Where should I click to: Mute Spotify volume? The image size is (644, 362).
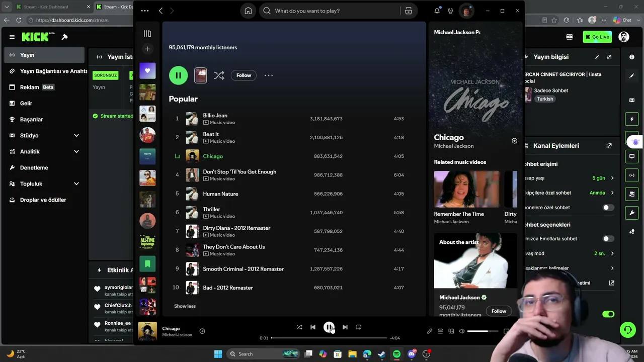pos(462,331)
